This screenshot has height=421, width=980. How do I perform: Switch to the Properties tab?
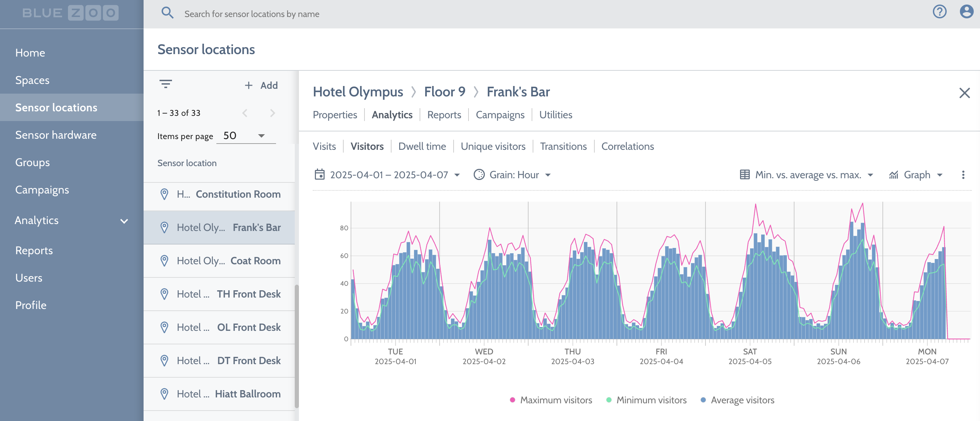335,115
